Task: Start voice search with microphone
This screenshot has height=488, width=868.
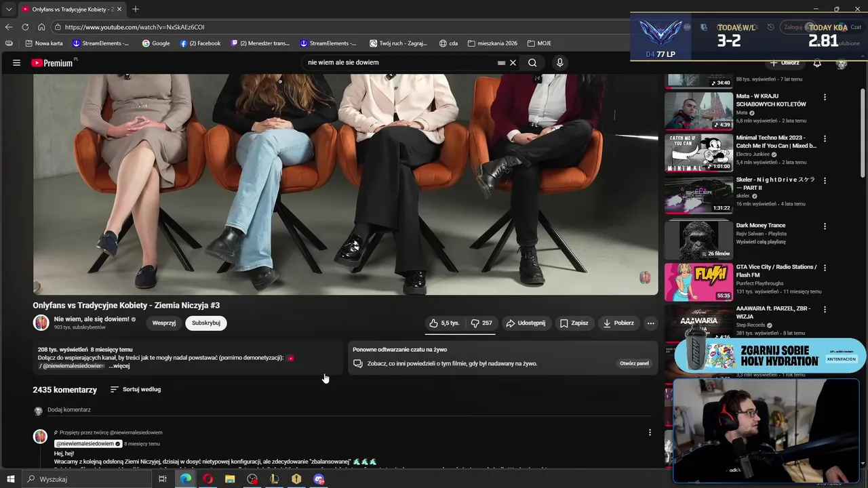Action: (559, 62)
